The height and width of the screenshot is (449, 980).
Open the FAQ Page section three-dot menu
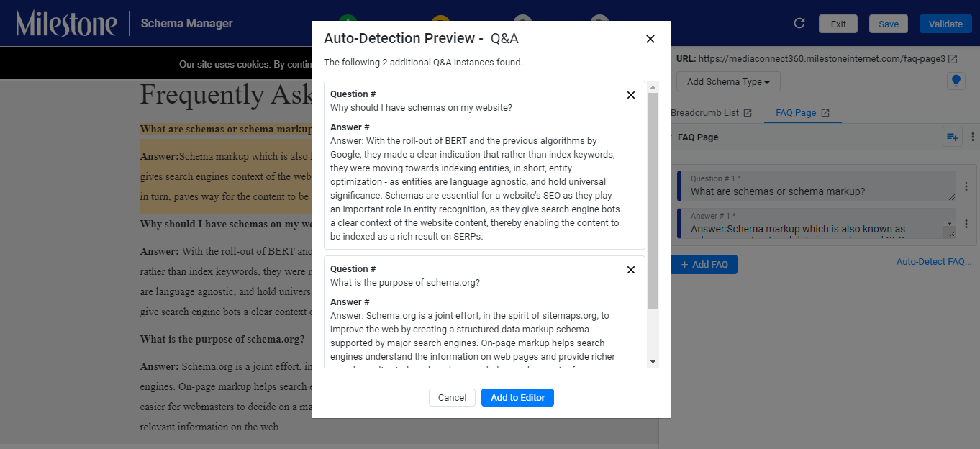click(972, 137)
